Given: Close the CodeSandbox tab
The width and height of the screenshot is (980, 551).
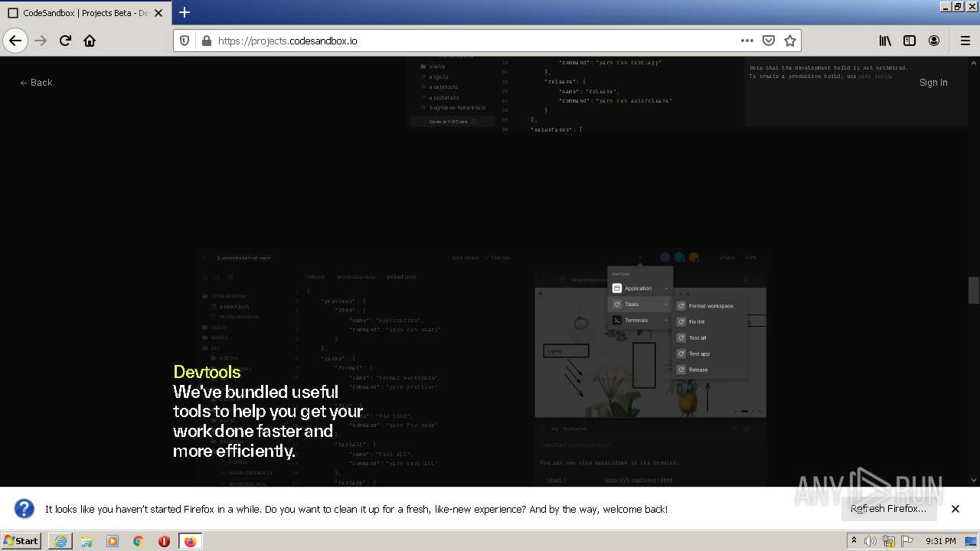Looking at the screenshot, I should tap(158, 13).
